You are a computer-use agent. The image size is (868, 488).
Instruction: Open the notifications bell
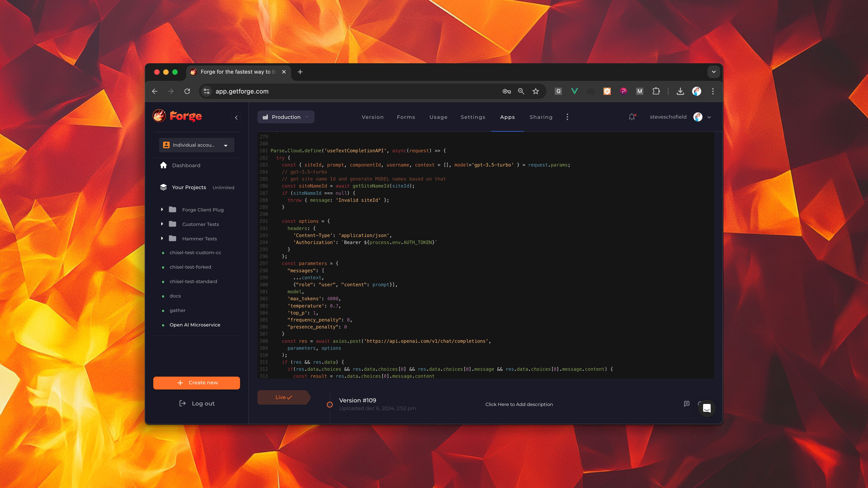tap(632, 117)
